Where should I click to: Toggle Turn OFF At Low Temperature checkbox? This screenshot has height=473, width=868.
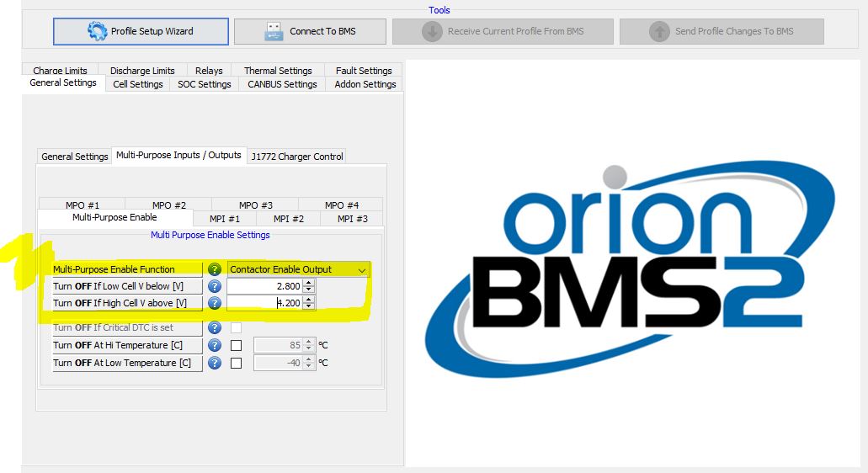pos(237,363)
